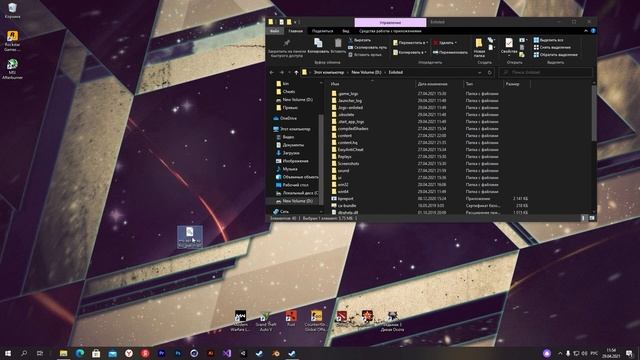Viewport: 640px width, 360px height.
Task: Click New Volume (D:) in the address breadcrumb
Action: (366, 72)
